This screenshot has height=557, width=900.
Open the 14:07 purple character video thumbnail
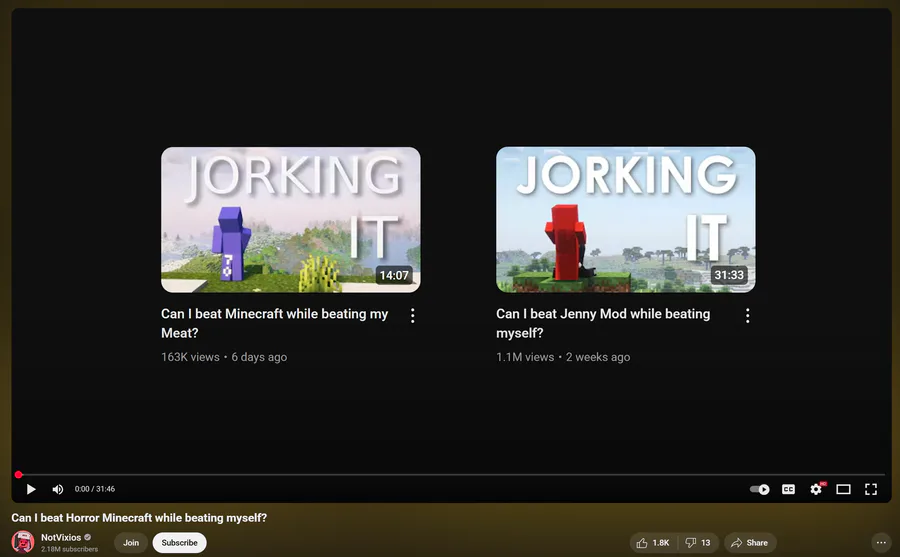point(290,219)
